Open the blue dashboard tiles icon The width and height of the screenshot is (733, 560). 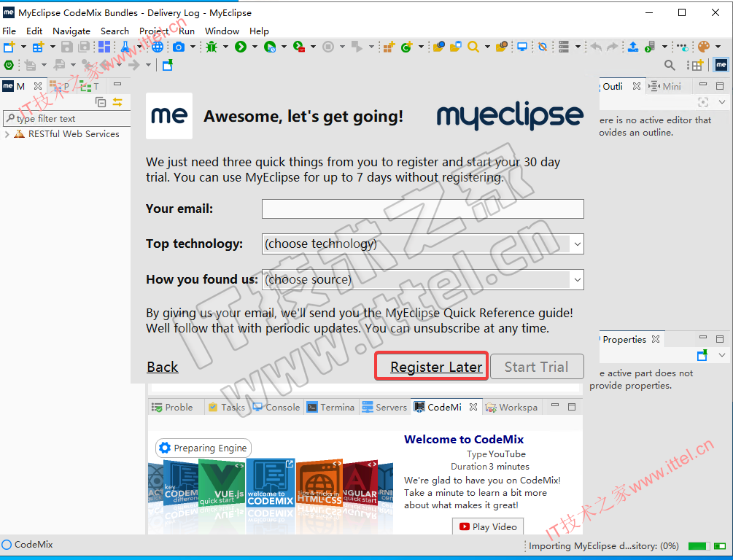[x=104, y=47]
